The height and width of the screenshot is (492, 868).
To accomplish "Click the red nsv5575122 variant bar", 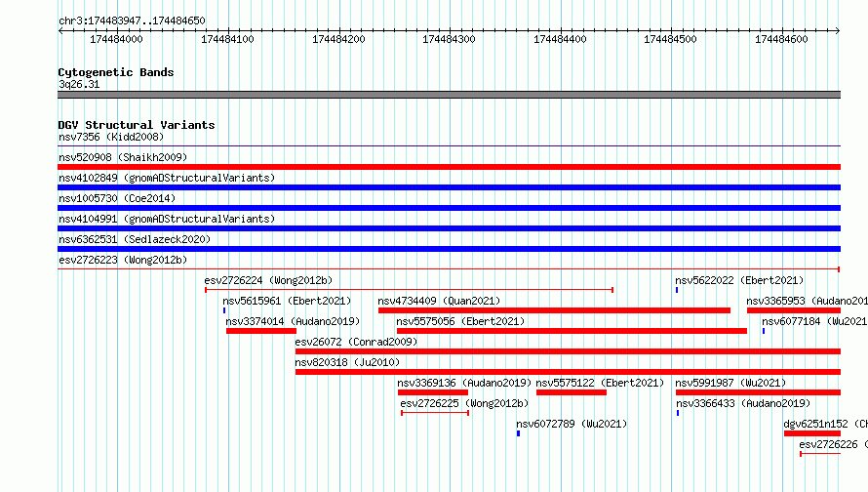I will (572, 392).
